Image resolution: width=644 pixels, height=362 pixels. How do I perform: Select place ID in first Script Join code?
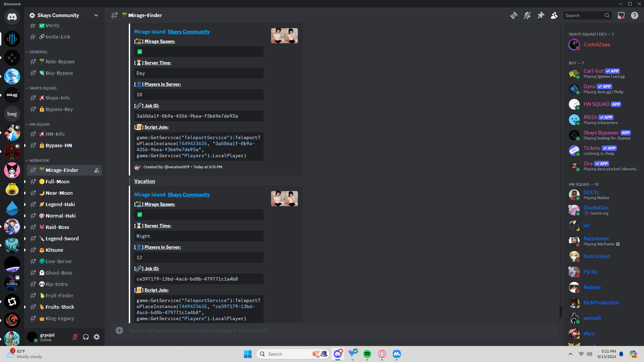(x=193, y=144)
